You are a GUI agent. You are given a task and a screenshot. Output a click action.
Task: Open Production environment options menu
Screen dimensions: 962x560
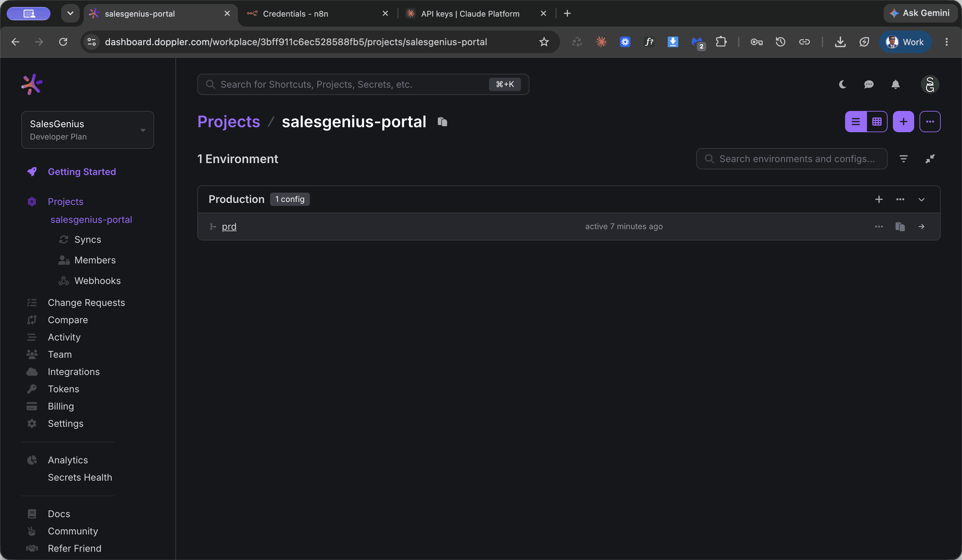900,199
